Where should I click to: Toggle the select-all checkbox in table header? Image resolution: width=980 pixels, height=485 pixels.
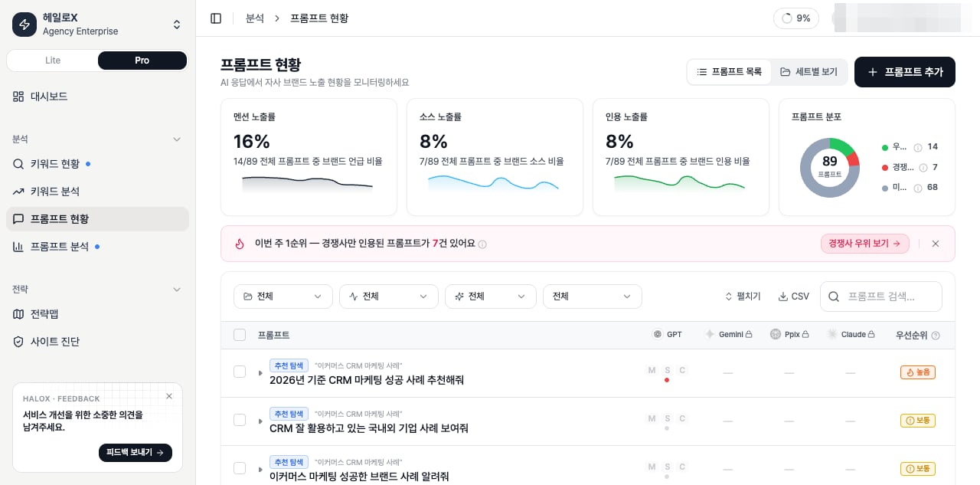coord(240,335)
